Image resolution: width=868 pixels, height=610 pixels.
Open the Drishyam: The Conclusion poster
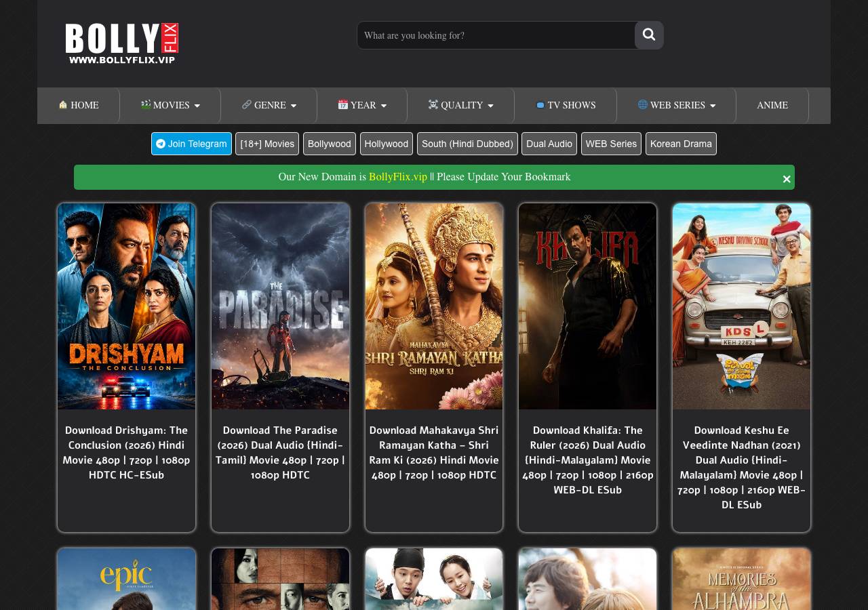coord(127,306)
